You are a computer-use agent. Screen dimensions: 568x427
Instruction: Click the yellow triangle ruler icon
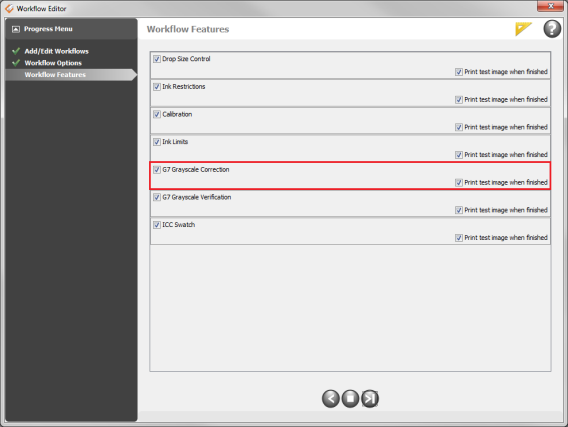pyautogui.click(x=523, y=29)
